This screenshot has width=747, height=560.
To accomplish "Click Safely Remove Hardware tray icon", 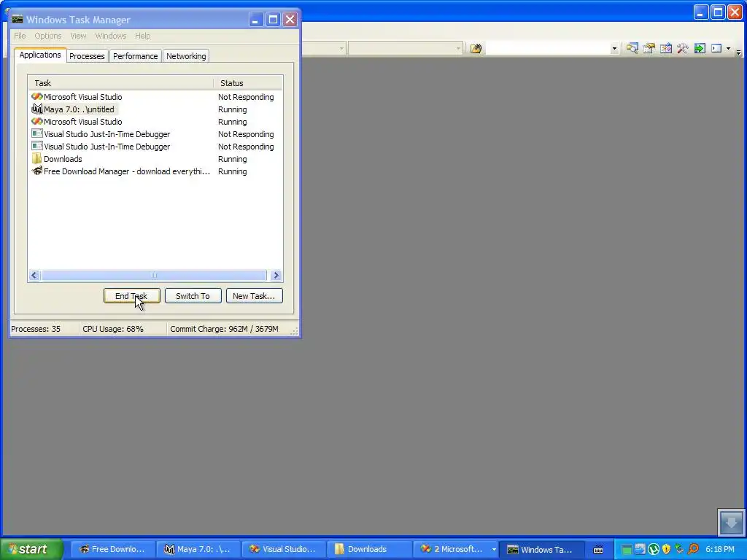I will point(679,549).
